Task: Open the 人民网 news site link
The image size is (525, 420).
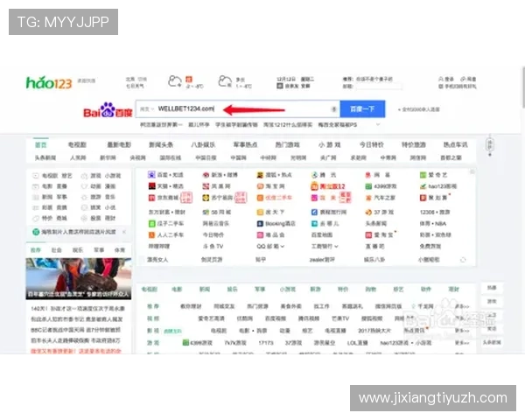Action: click(x=78, y=157)
